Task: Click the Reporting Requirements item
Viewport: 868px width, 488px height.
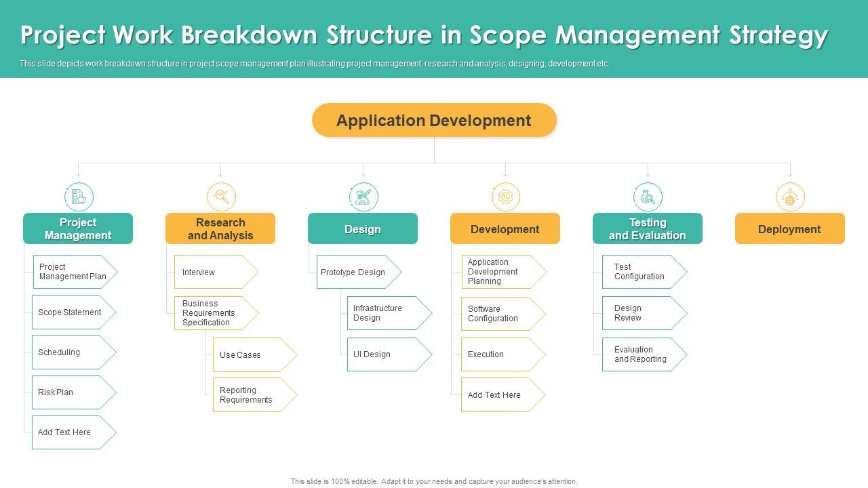Action: (x=255, y=395)
